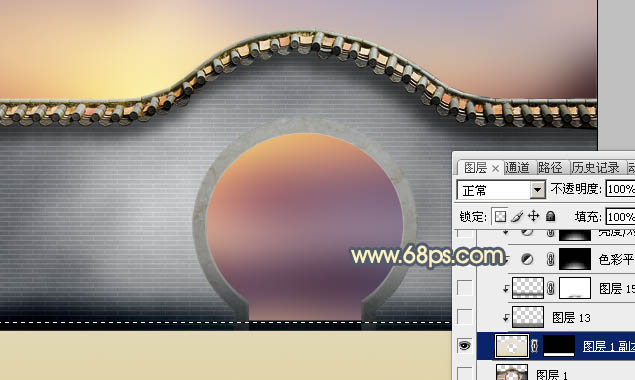Hide the 图层 1 副本 layer via eye icon
The width and height of the screenshot is (635, 380).
point(465,346)
